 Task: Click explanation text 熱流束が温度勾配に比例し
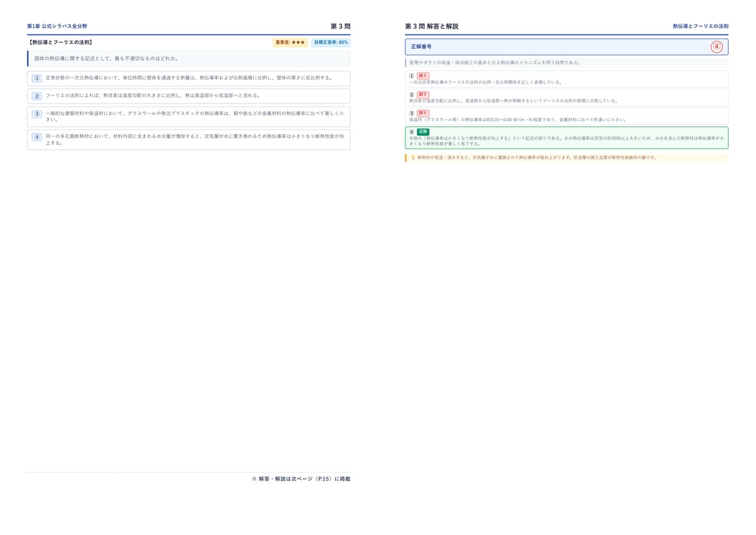point(514,100)
